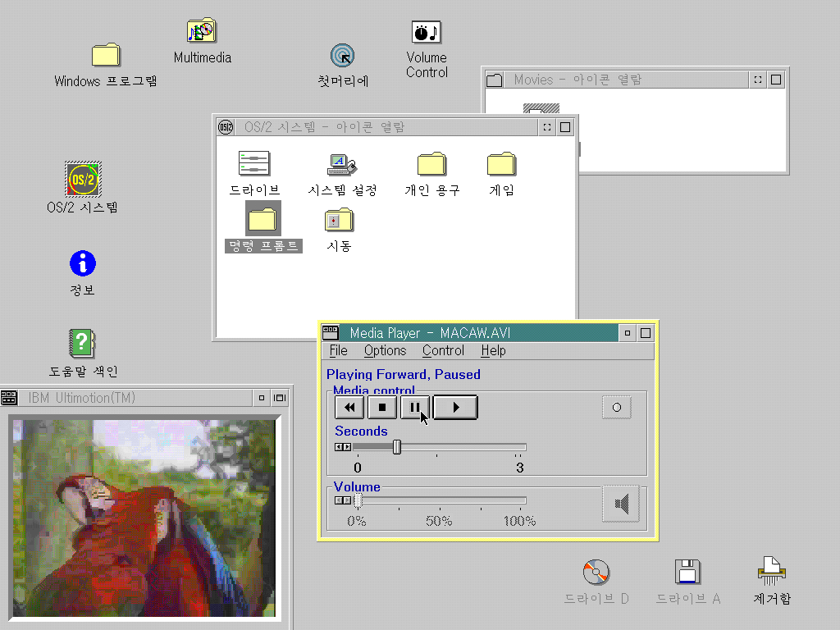The image size is (840, 630).
Task: Select the 시동 startup folder
Action: (x=339, y=220)
